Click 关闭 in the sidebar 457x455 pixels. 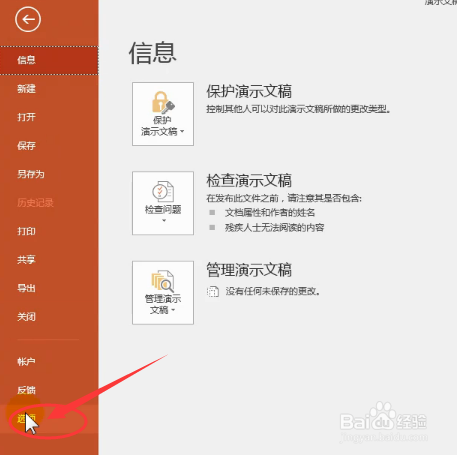[49, 317]
